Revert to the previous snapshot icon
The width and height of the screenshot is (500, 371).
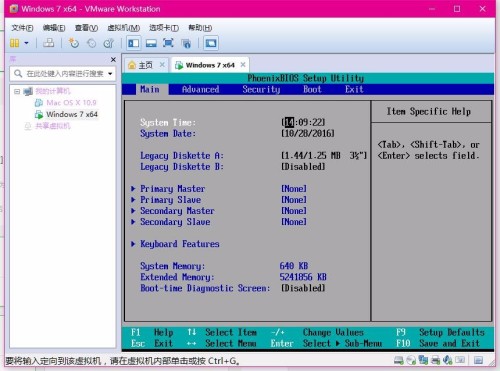[91, 43]
